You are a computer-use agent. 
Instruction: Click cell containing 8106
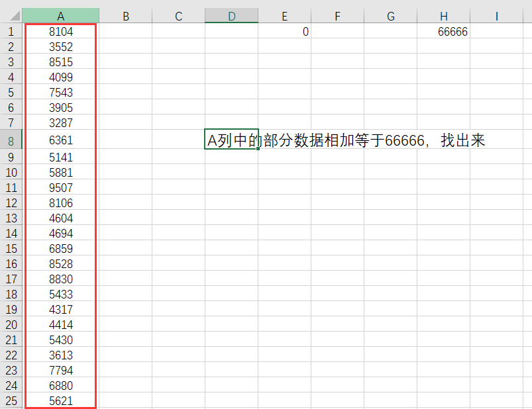[61, 203]
